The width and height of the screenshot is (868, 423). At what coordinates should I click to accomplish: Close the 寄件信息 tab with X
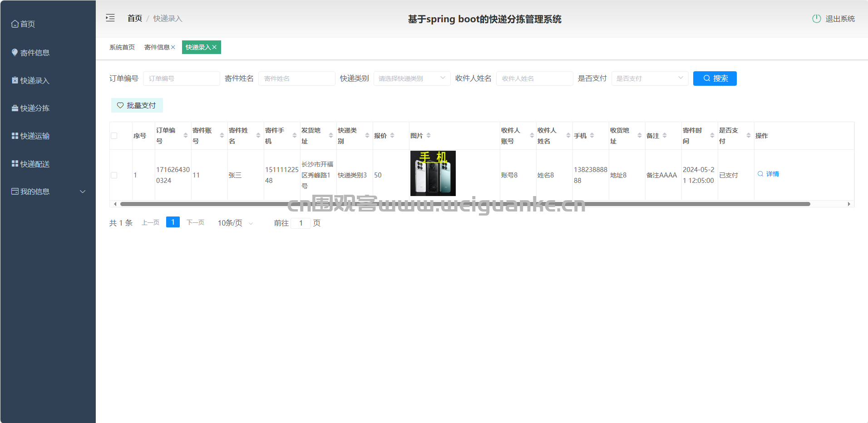173,47
